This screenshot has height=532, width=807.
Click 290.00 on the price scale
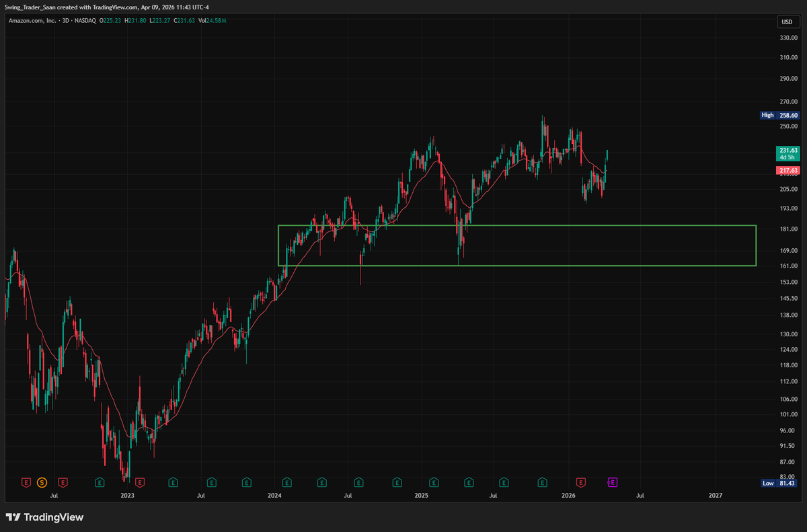click(788, 79)
